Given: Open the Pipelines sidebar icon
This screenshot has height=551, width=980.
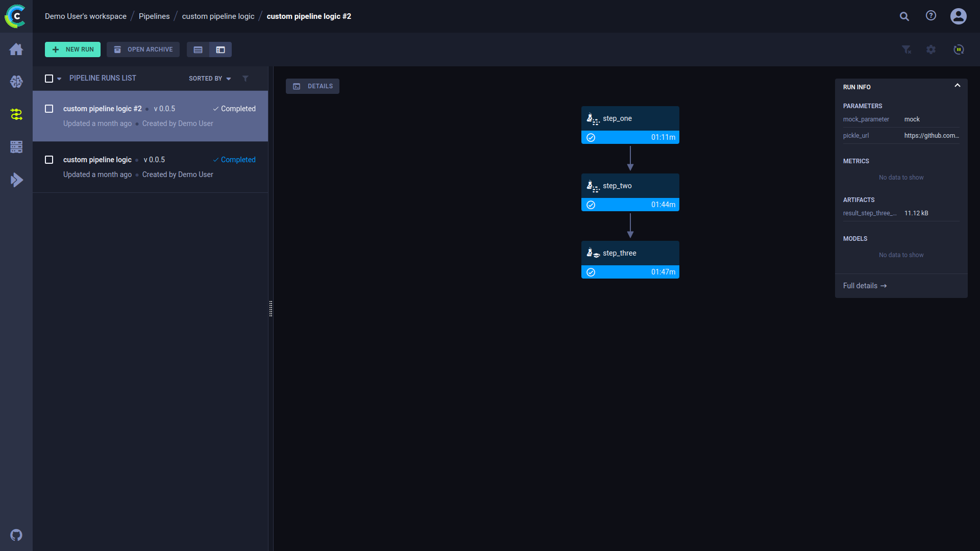Looking at the screenshot, I should coord(16,114).
